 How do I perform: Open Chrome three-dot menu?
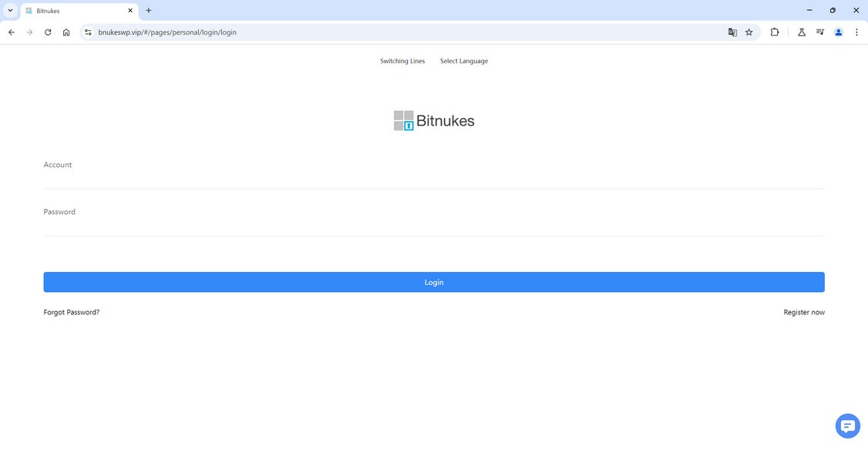pyautogui.click(x=856, y=32)
